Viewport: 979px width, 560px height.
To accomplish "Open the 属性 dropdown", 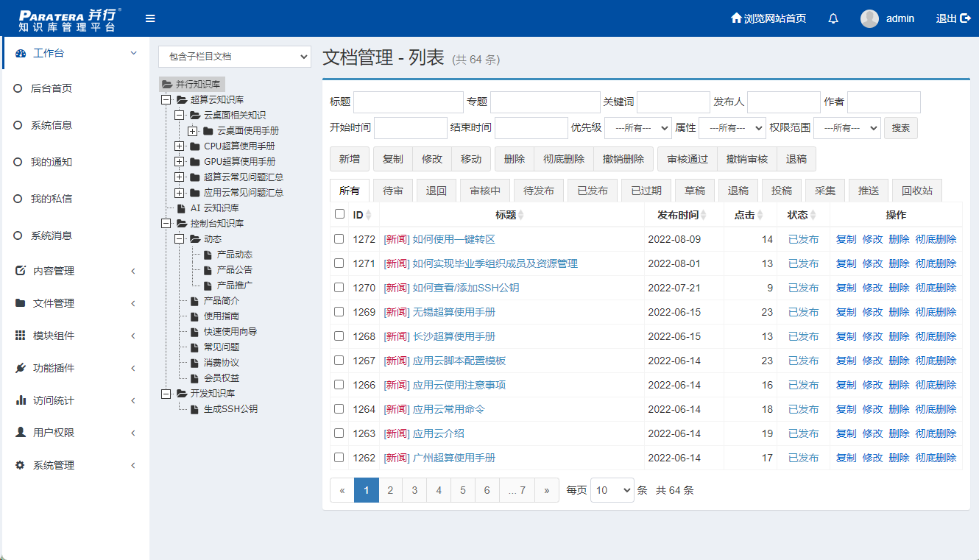I will (732, 127).
